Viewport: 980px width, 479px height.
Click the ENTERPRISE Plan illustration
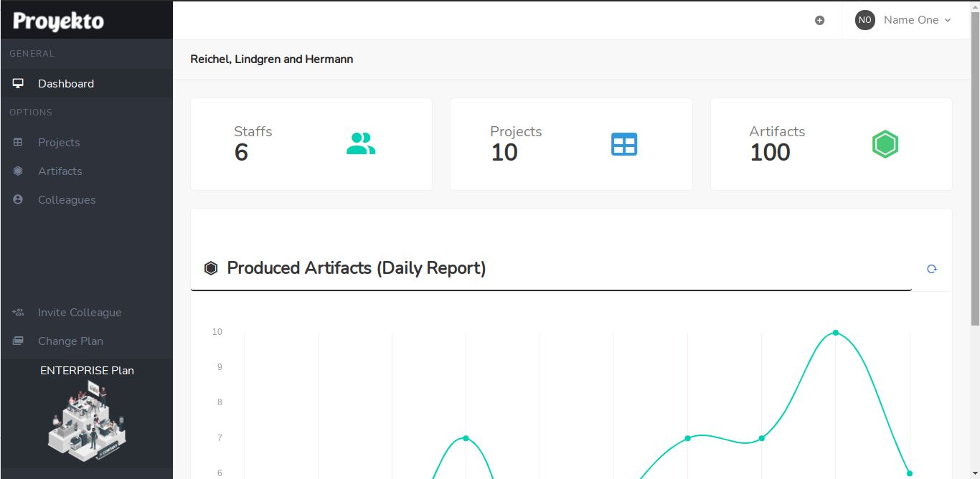point(87,419)
